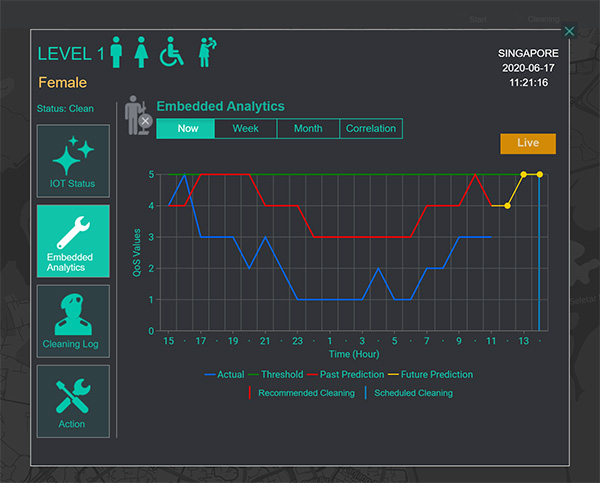Switch to the Correlation tab
Viewport: 600px width, 483px height.
370,129
